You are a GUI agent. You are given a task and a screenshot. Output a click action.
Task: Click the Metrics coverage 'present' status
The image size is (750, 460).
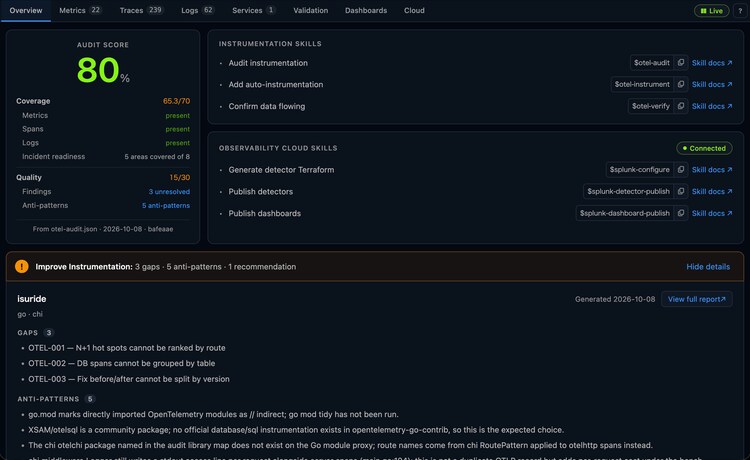pos(177,116)
